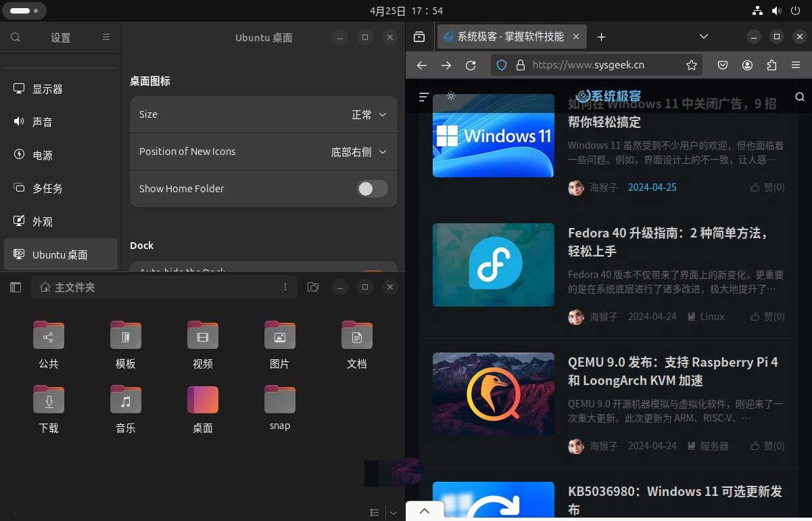Click the Firefox reload page icon
The height and width of the screenshot is (521, 812).
471,65
